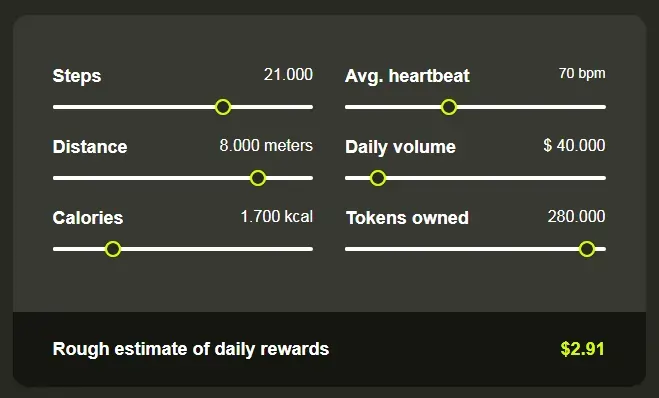Click the 70 bpm value

click(x=582, y=74)
